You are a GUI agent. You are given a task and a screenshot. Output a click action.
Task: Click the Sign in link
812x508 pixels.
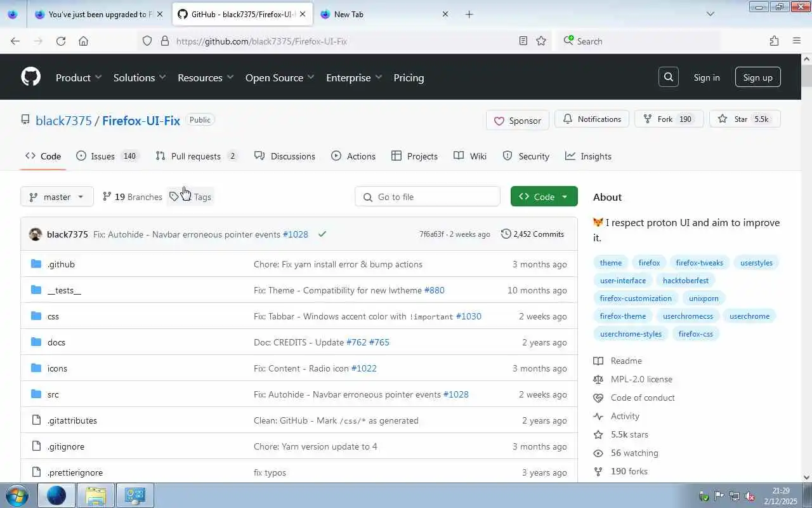[x=707, y=77]
